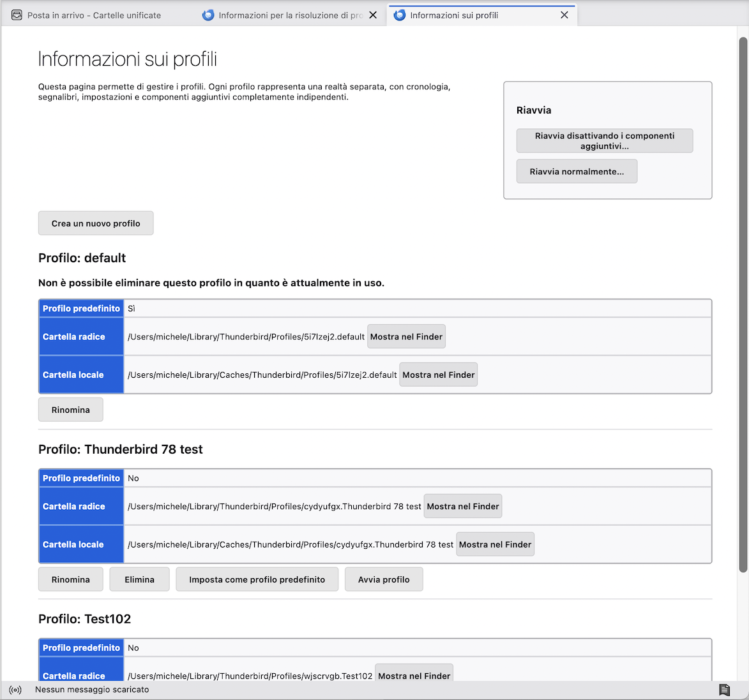The height and width of the screenshot is (700, 749).
Task: Click the Thunderbird icon on the Informazioni sui profili tab
Action: (399, 15)
